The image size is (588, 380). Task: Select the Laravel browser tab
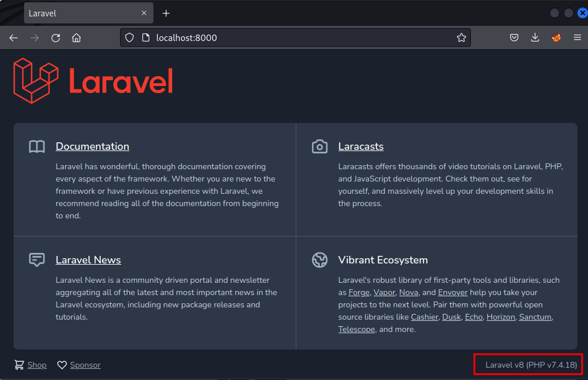pos(88,13)
